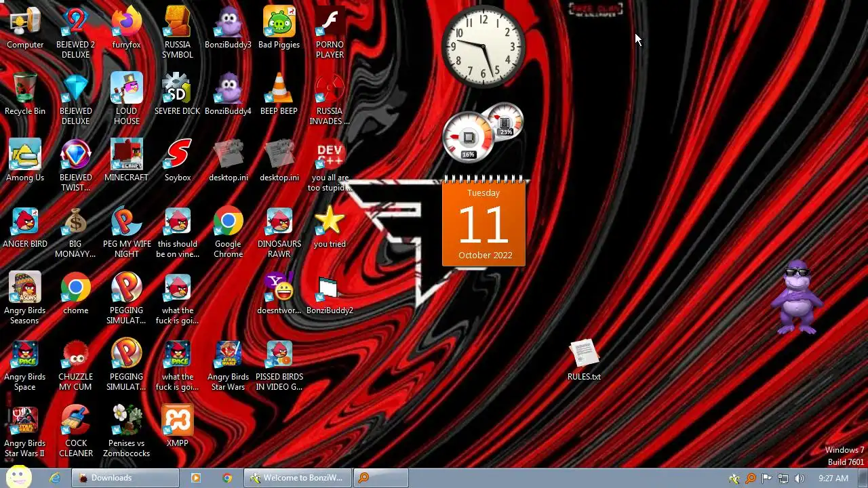Click the magnifier taskbar button
868x488 pixels.
(x=381, y=478)
